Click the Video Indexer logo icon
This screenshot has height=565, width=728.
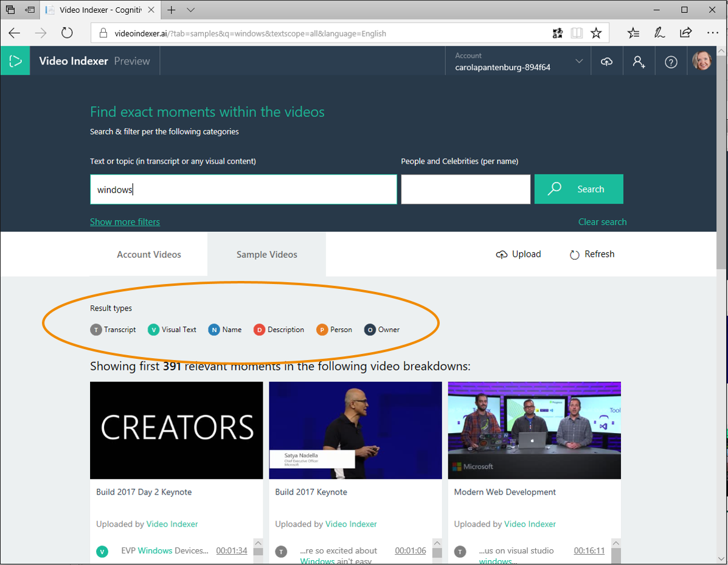tap(15, 61)
